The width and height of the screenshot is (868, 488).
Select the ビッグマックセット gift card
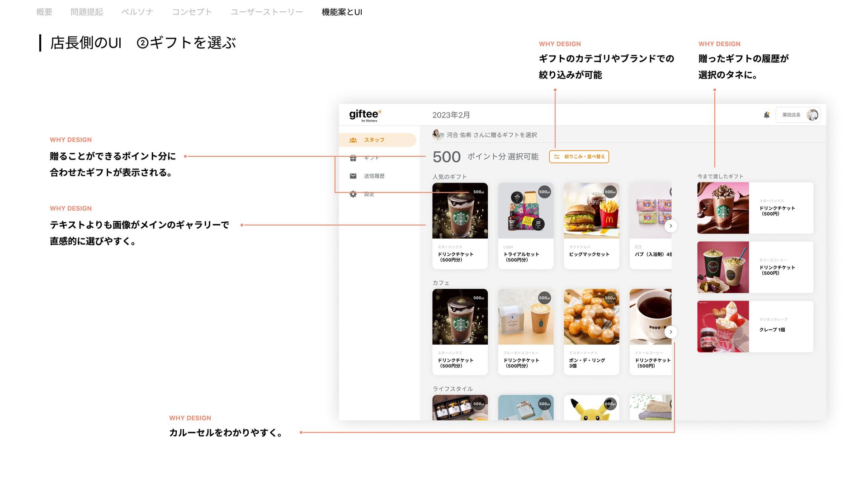coord(591,226)
